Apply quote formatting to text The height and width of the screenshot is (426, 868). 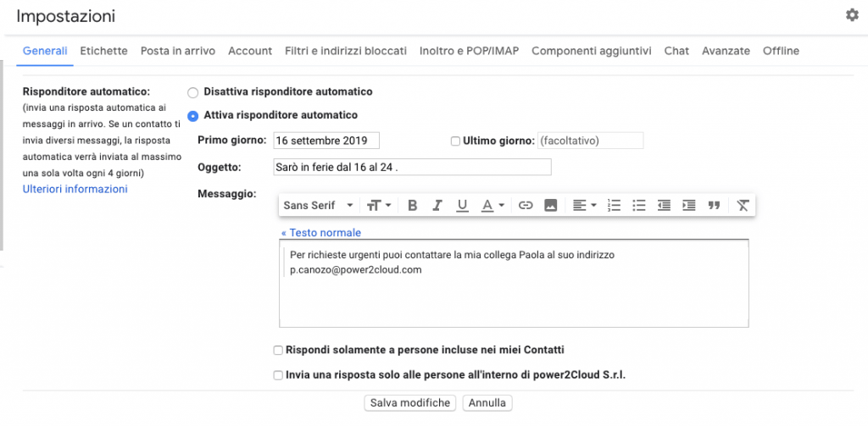point(714,206)
